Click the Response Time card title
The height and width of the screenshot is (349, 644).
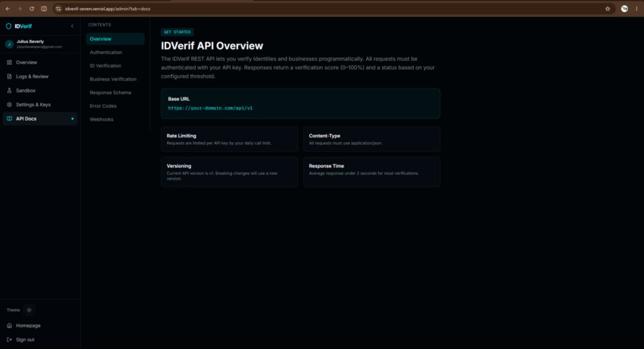(327, 166)
